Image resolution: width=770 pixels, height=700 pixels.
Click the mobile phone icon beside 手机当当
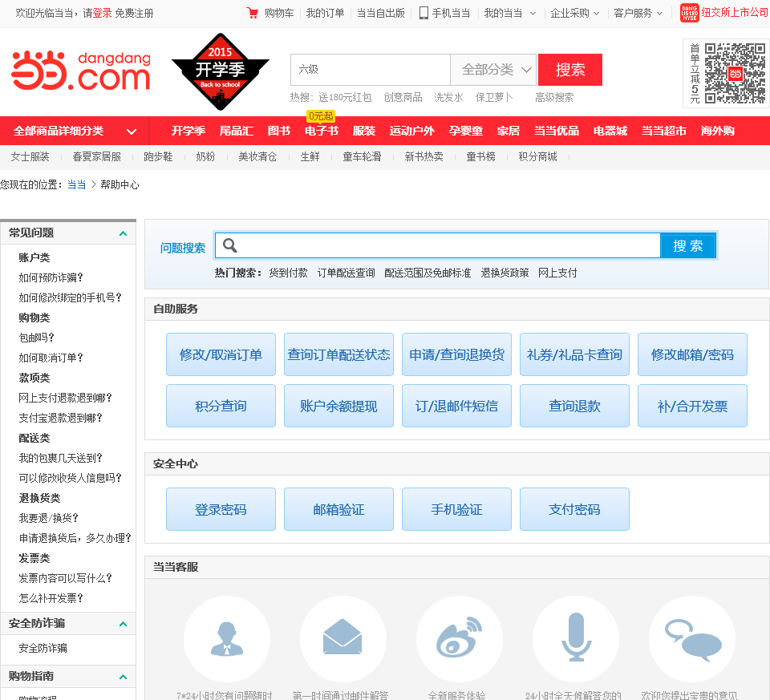pyautogui.click(x=423, y=14)
